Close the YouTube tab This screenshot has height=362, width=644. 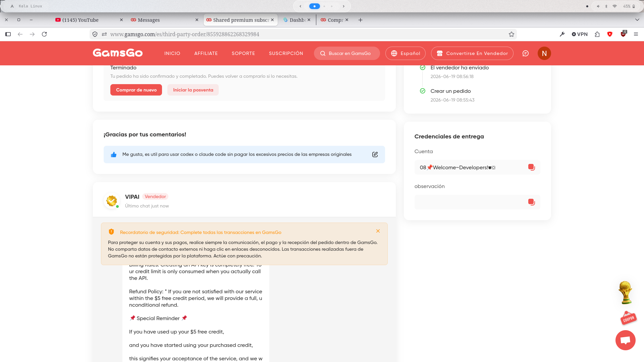pyautogui.click(x=121, y=20)
